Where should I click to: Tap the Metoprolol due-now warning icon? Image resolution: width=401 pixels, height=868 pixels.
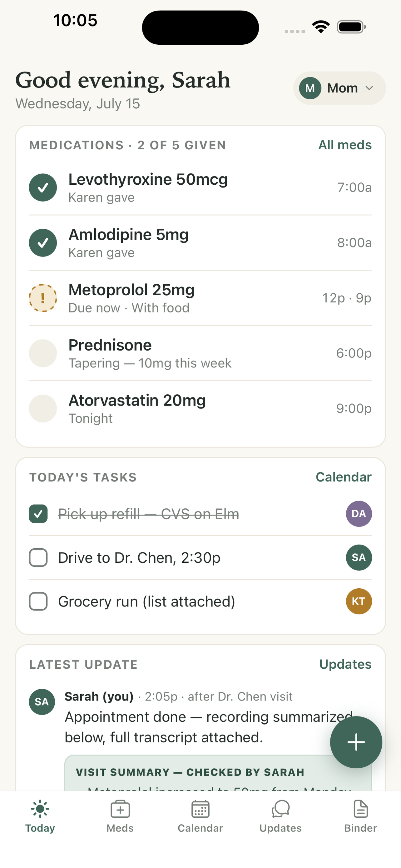[43, 298]
